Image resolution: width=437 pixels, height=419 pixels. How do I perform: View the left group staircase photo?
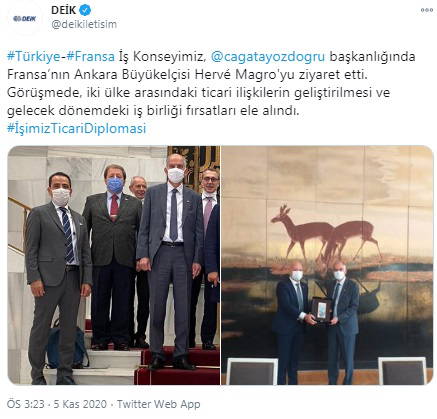point(114,265)
